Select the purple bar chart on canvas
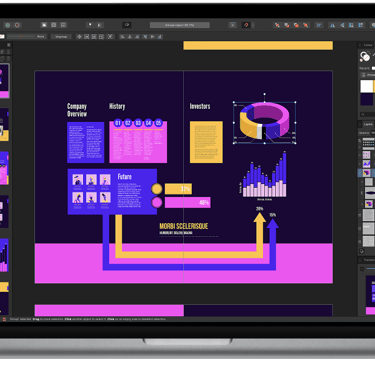 pyautogui.click(x=265, y=174)
